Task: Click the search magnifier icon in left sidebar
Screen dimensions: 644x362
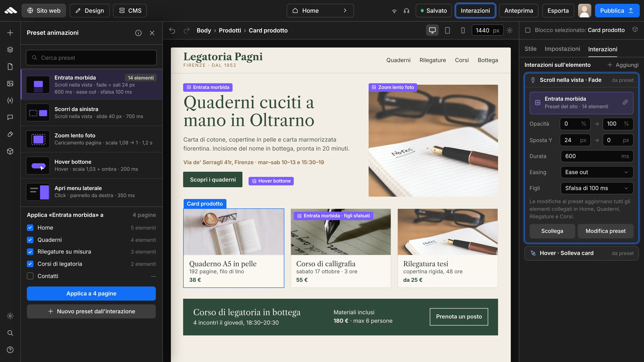Action: (x=10, y=333)
